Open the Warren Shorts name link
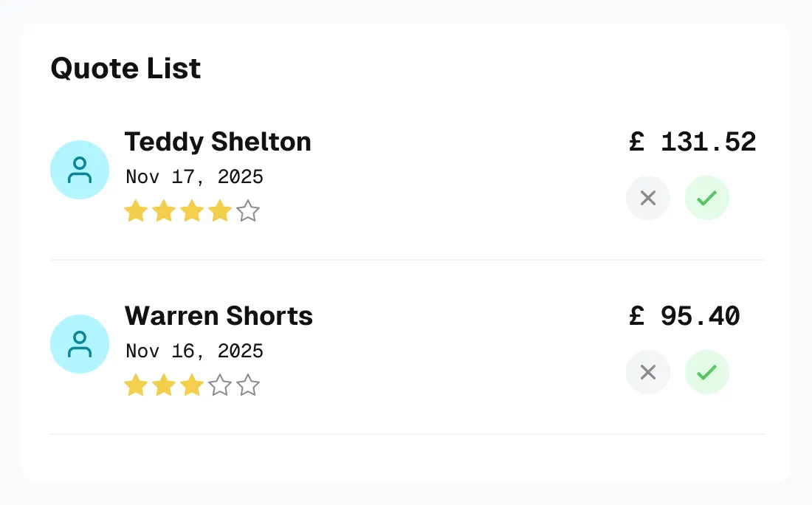 tap(219, 316)
